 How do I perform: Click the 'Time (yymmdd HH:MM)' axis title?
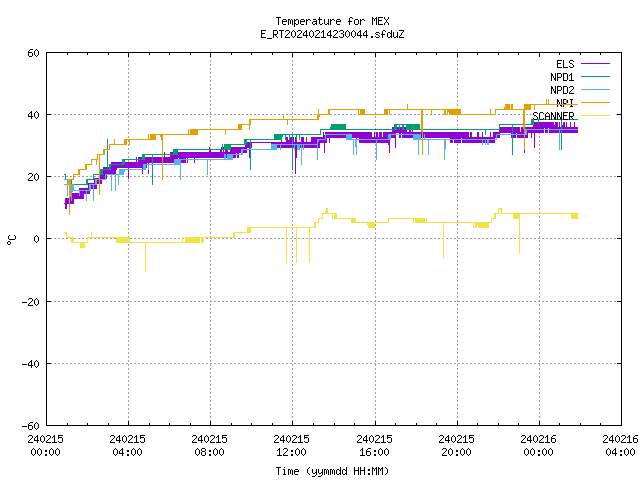click(332, 471)
